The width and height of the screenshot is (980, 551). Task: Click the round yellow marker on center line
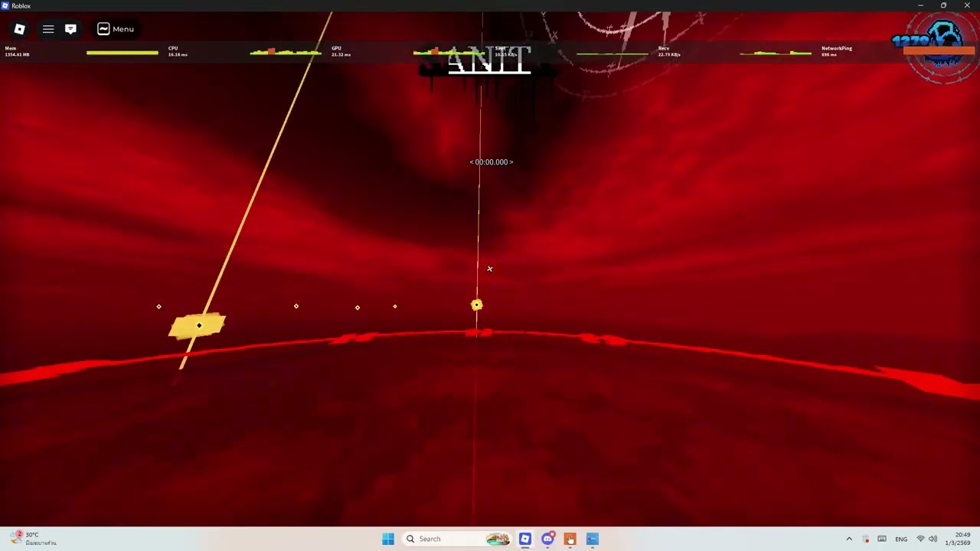(476, 305)
